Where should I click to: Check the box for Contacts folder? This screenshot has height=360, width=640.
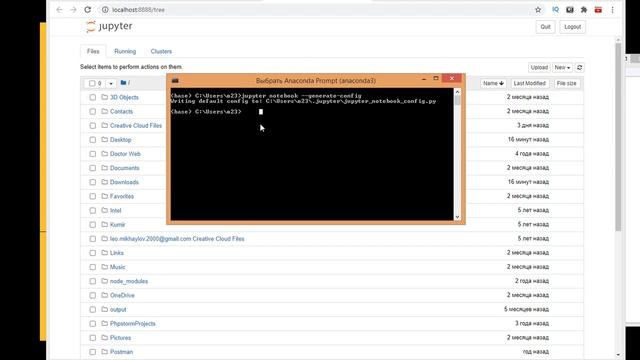(93, 111)
